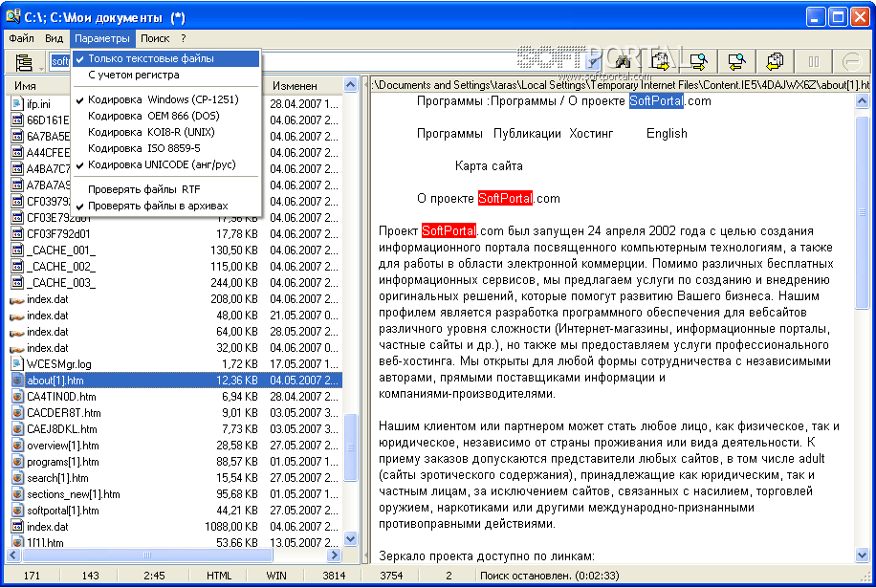The image size is (876, 588).
Task: Click the WIN encoding status cell
Action: 276,576
